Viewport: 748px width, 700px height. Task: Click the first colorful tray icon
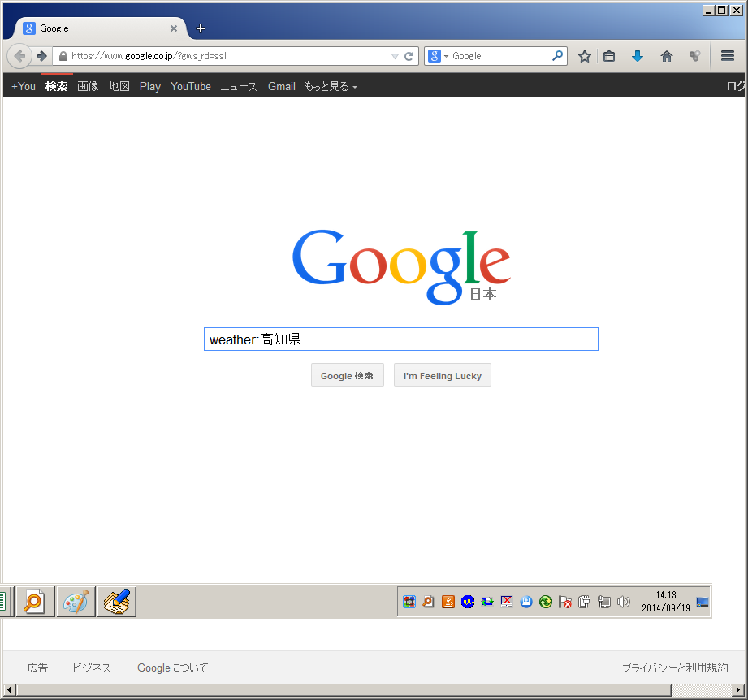(409, 602)
